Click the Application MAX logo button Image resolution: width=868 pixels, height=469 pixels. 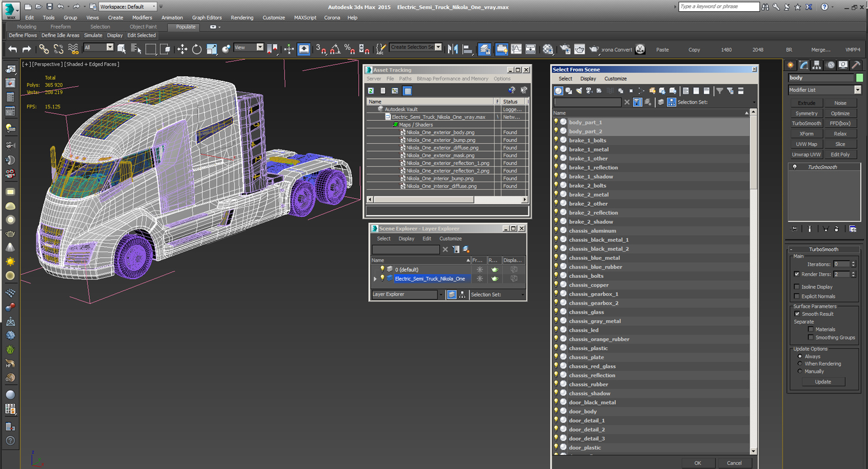11,11
